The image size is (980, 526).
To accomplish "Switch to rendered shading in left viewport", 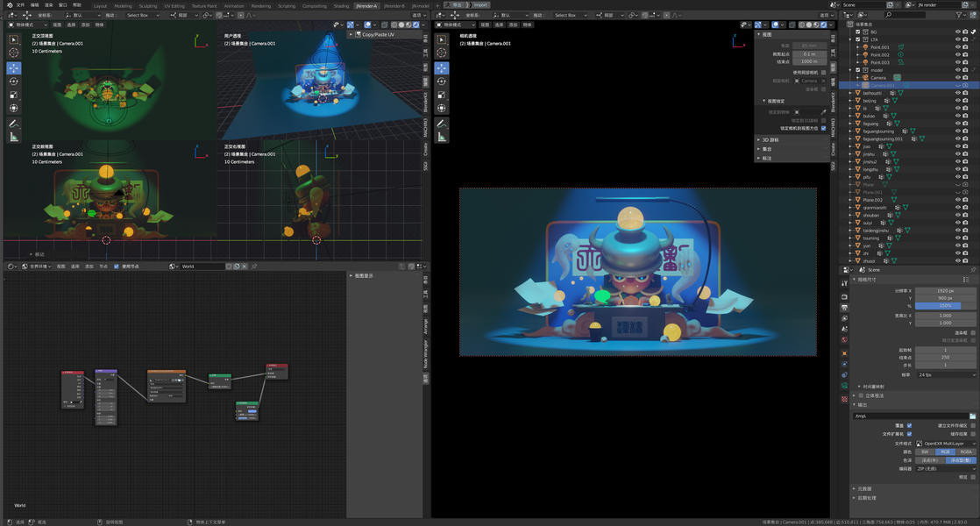I will 416,25.
